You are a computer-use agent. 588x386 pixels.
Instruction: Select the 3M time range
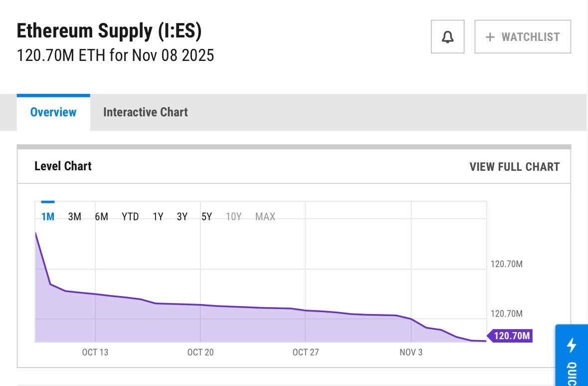click(x=74, y=217)
